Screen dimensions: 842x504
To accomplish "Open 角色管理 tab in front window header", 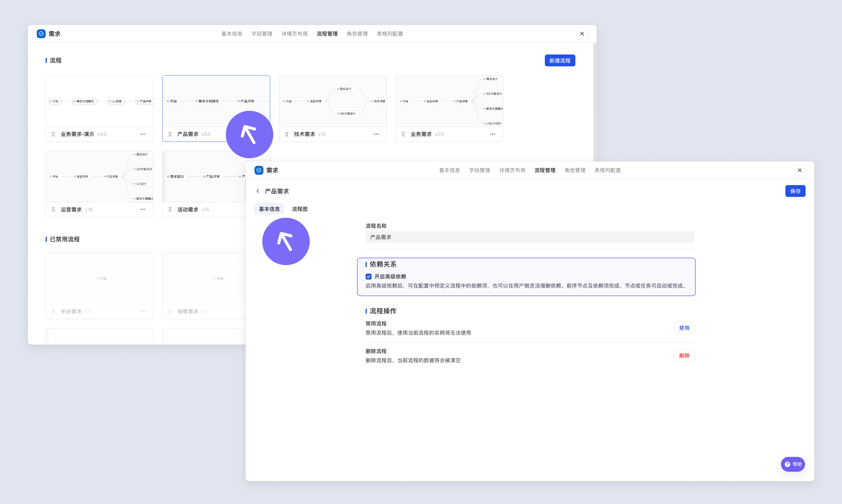I will (575, 170).
